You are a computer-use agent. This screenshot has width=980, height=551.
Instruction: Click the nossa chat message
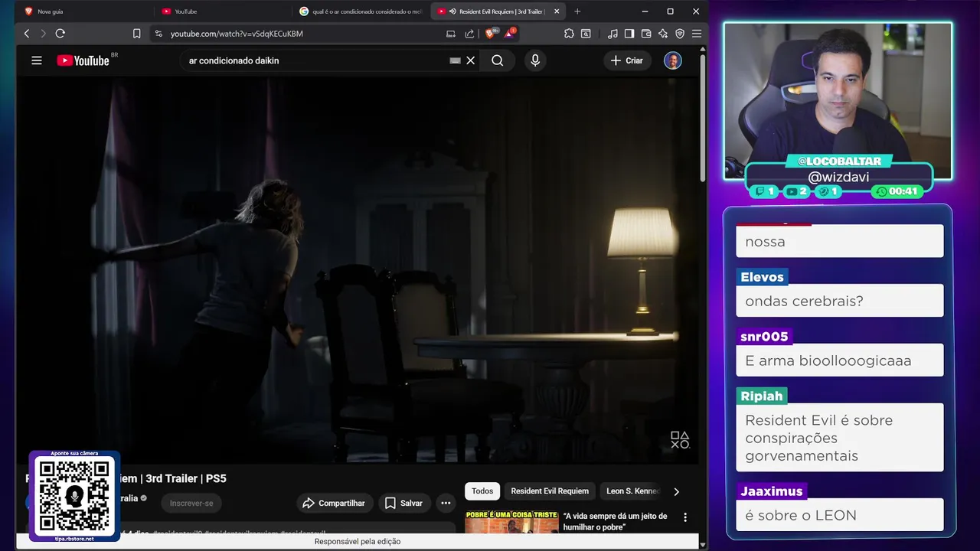840,241
